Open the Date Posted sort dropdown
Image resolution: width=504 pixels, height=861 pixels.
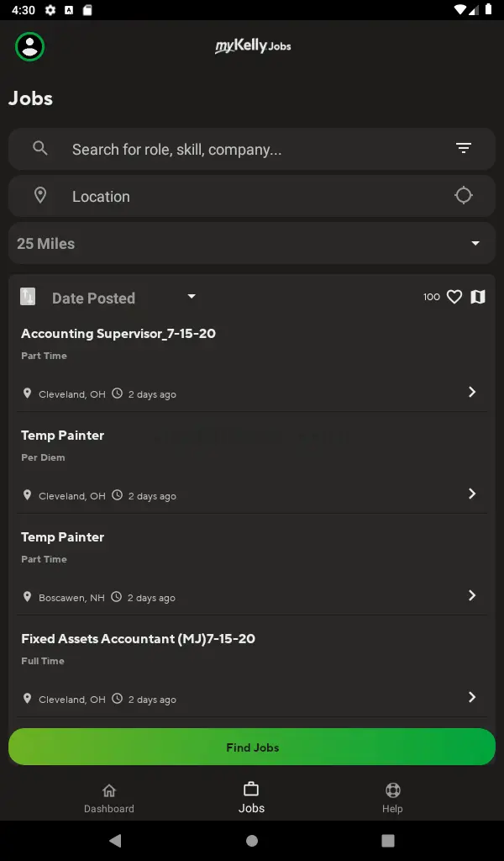(192, 297)
